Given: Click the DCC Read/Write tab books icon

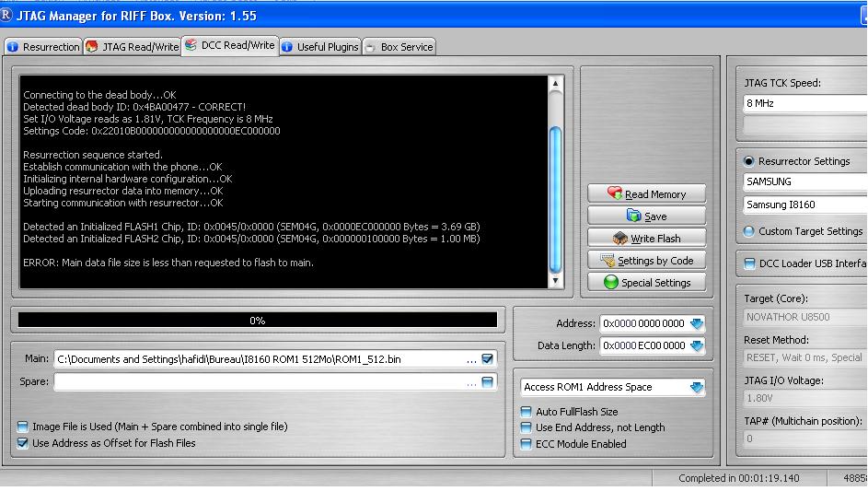Looking at the screenshot, I should point(191,45).
